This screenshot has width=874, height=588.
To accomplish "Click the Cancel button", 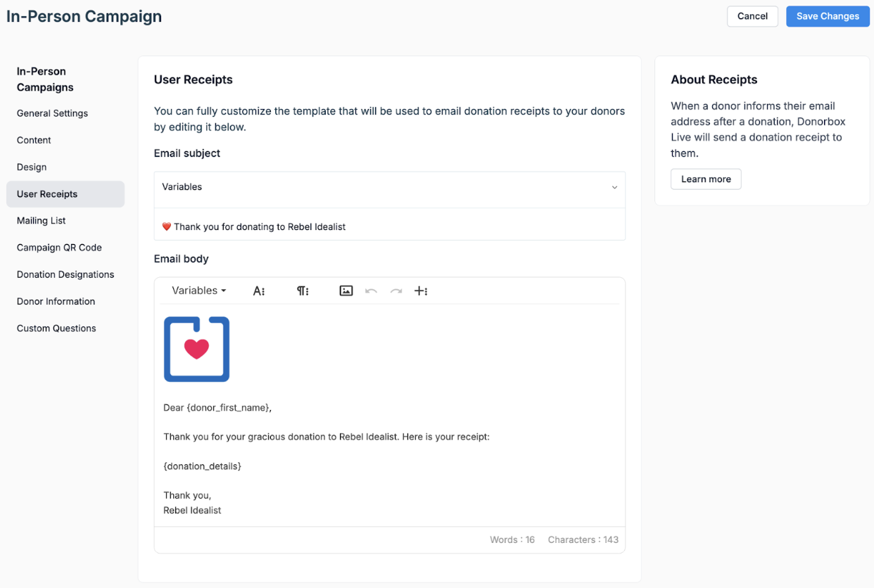I will (752, 16).
